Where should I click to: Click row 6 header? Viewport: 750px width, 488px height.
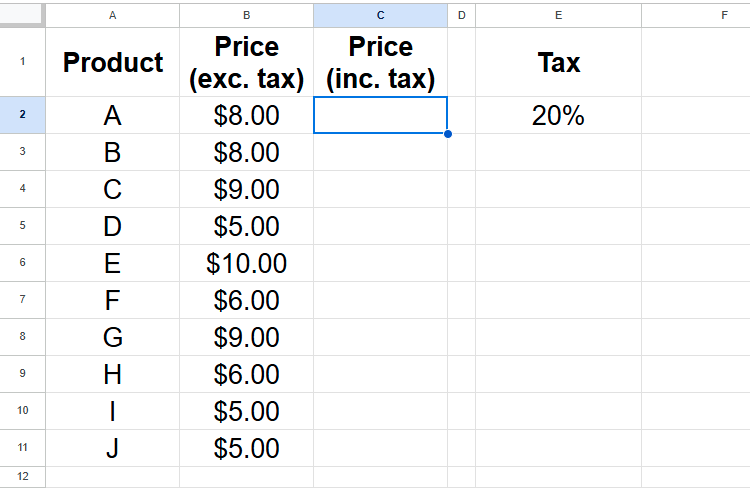(22, 263)
